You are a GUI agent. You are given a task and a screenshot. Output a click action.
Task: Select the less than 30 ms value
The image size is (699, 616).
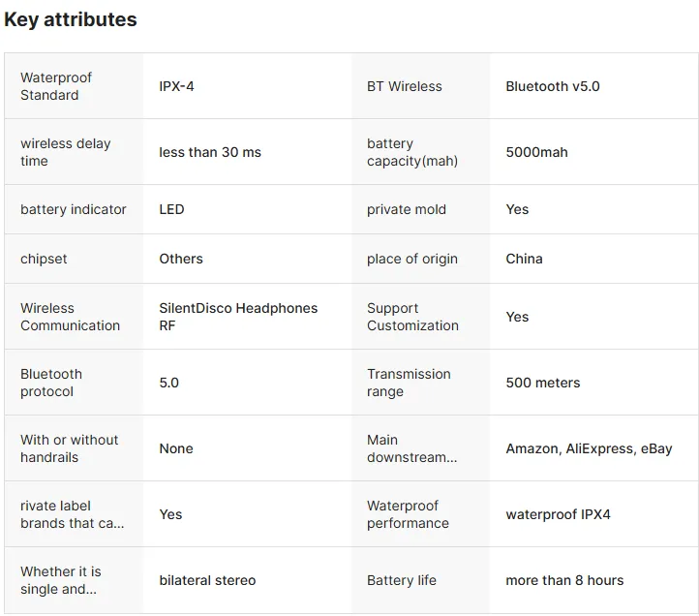[x=210, y=152]
